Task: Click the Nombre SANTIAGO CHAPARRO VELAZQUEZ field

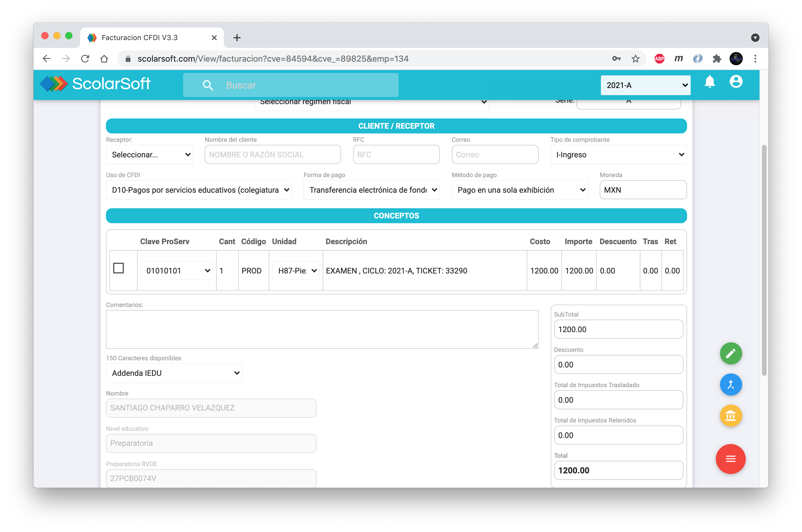Action: [211, 408]
